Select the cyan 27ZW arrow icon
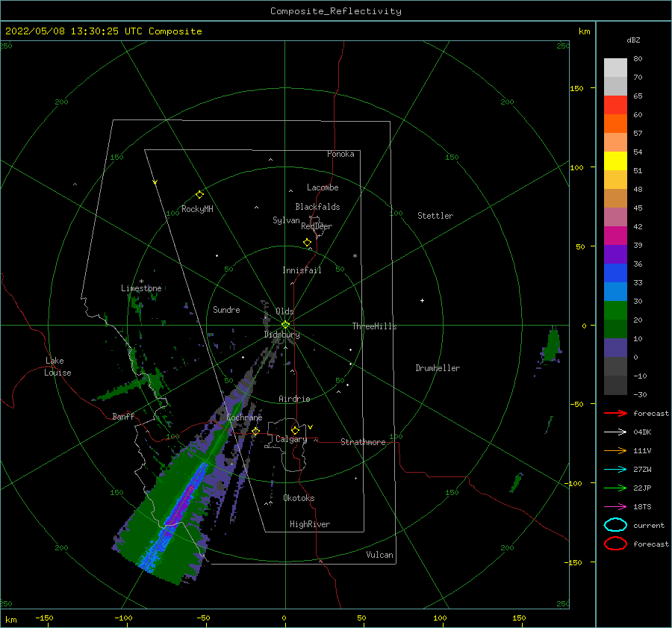 tap(615, 470)
